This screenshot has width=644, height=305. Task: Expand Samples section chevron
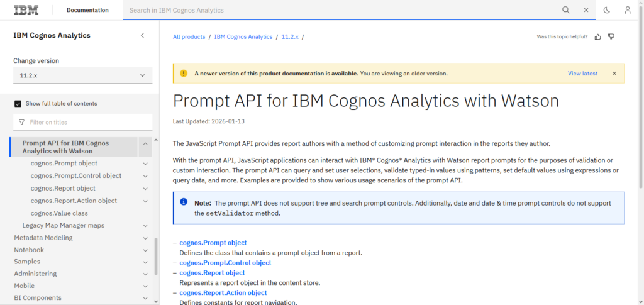click(x=145, y=262)
